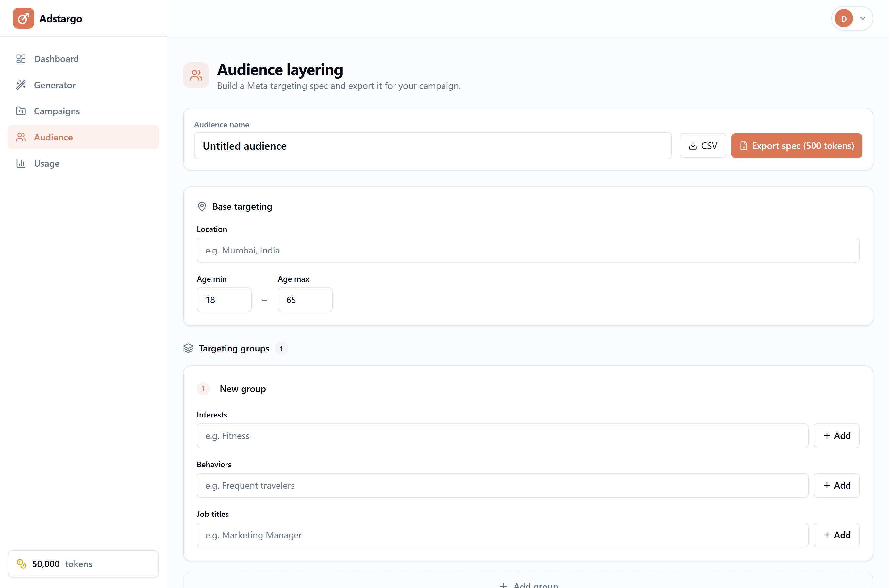Click the Audience layering header icon
889x588 pixels.
click(196, 75)
